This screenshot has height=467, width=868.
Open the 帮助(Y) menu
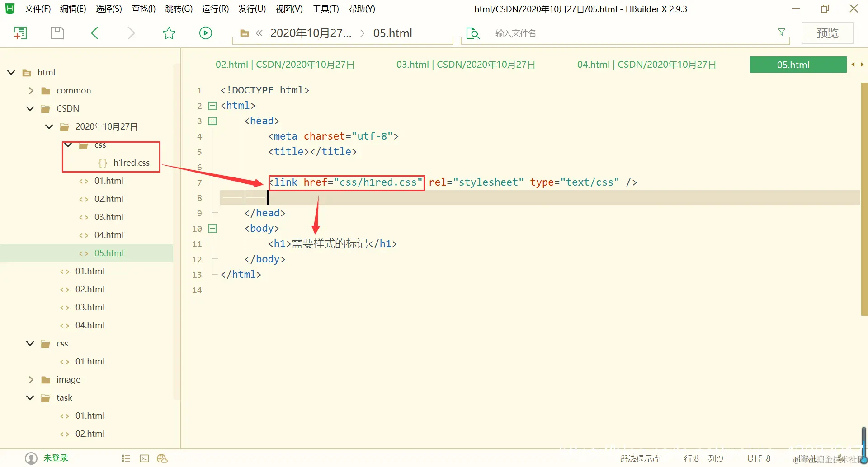pos(362,9)
